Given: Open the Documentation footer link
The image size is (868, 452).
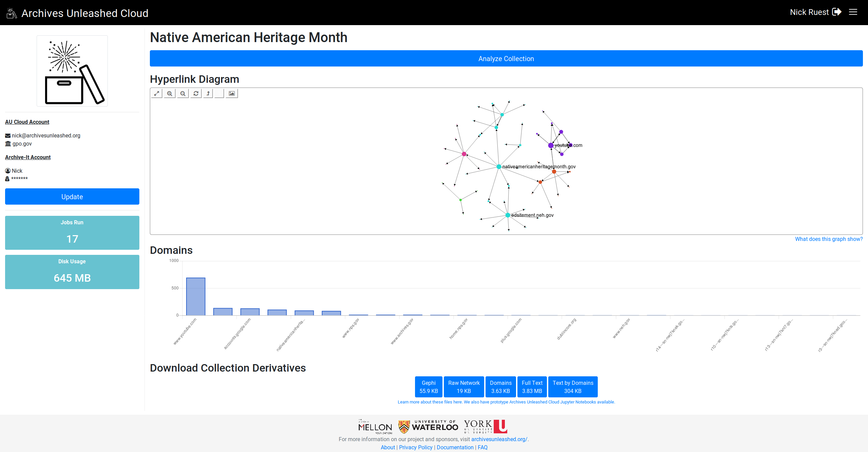Looking at the screenshot, I should coord(455,447).
